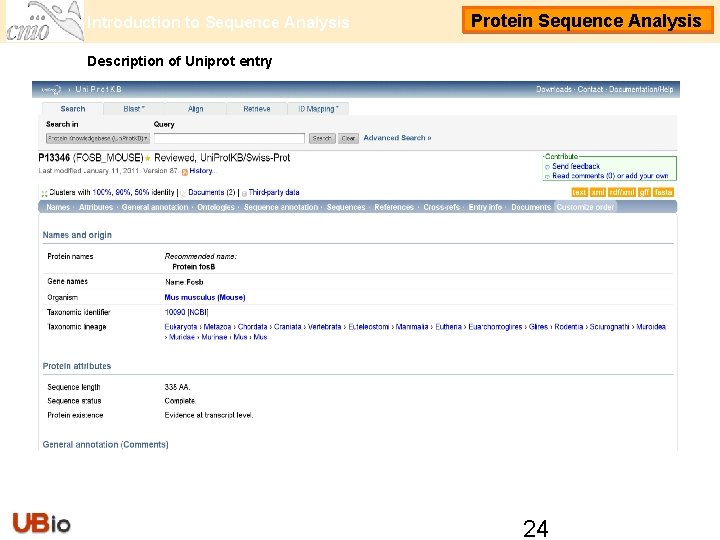Jump to Names section in navigation bar
This screenshot has height=540, width=720.
tap(58, 207)
